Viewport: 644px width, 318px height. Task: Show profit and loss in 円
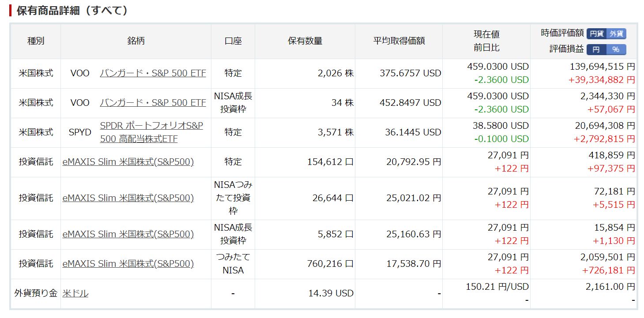click(x=596, y=49)
